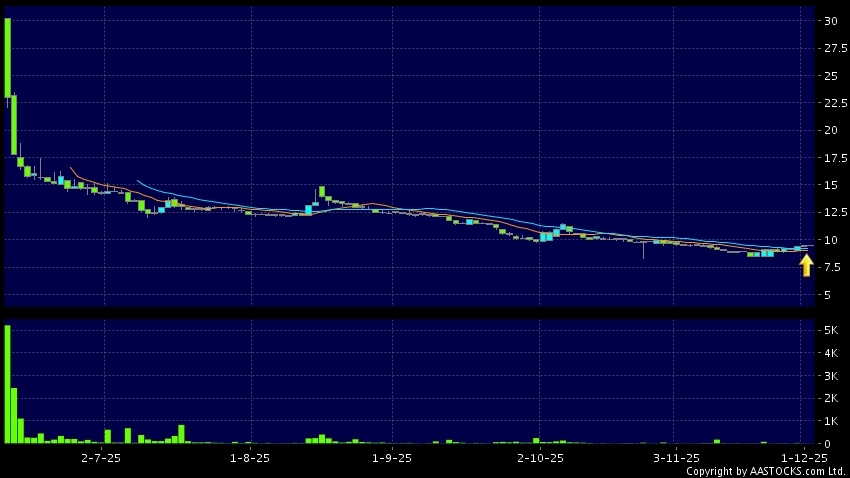Click the mid-August price spike candle
850x478 pixels.
click(x=321, y=191)
